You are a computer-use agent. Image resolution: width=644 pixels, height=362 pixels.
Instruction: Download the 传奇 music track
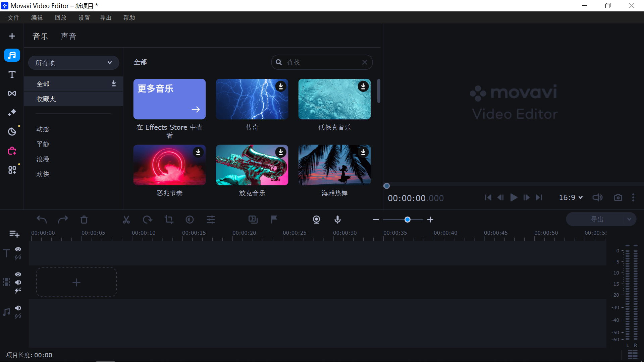click(281, 86)
